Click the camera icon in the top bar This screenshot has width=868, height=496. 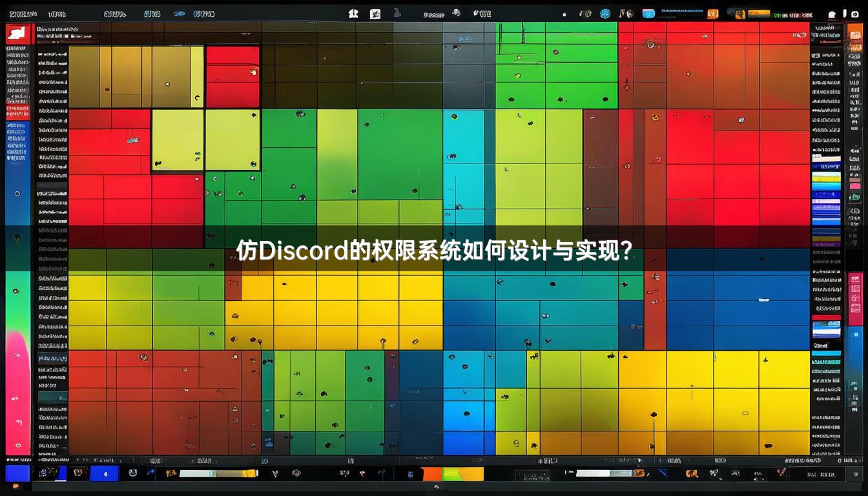tap(855, 14)
